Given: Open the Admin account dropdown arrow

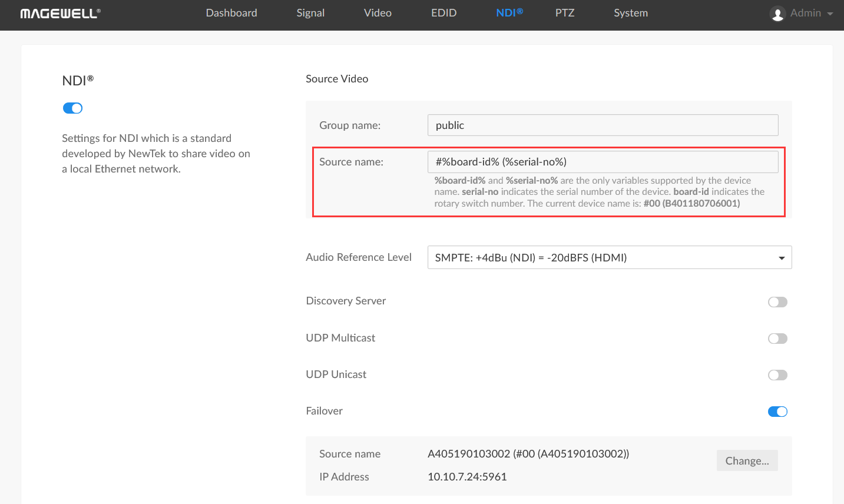Looking at the screenshot, I should point(830,14).
